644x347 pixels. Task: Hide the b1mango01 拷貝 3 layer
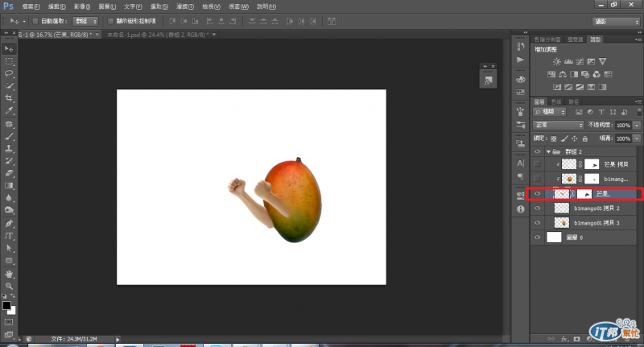[x=537, y=223]
